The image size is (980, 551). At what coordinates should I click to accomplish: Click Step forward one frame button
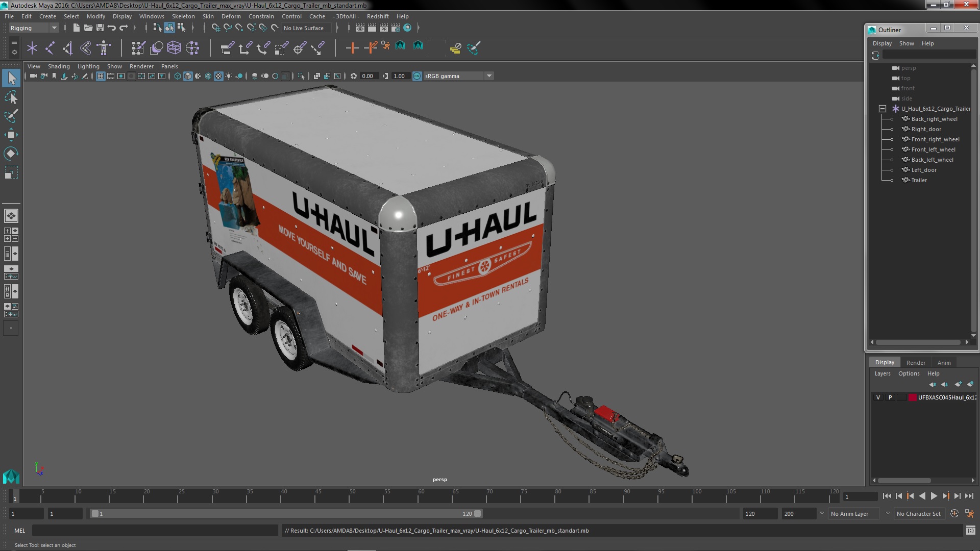tap(957, 496)
